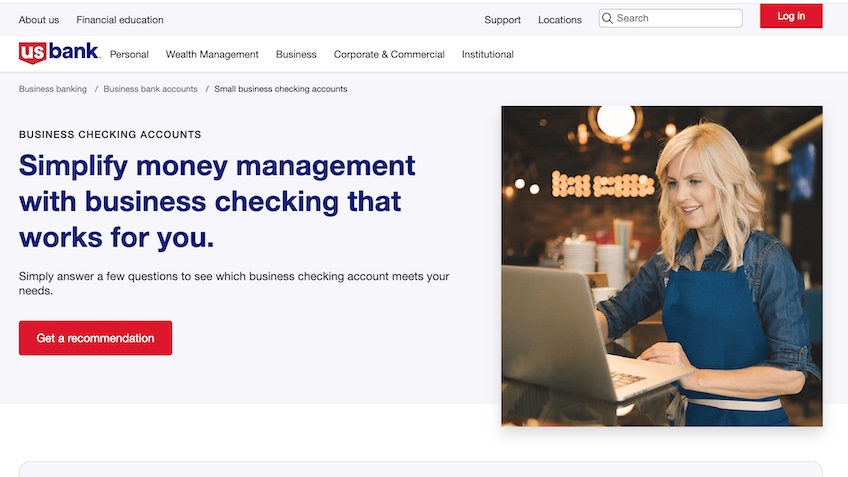This screenshot has height=477, width=848.
Task: Click Small business checking accounts breadcrumb
Action: [x=281, y=89]
